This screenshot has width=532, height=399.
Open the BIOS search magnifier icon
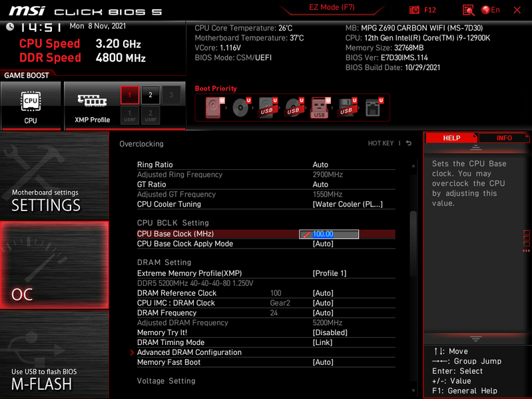click(469, 10)
